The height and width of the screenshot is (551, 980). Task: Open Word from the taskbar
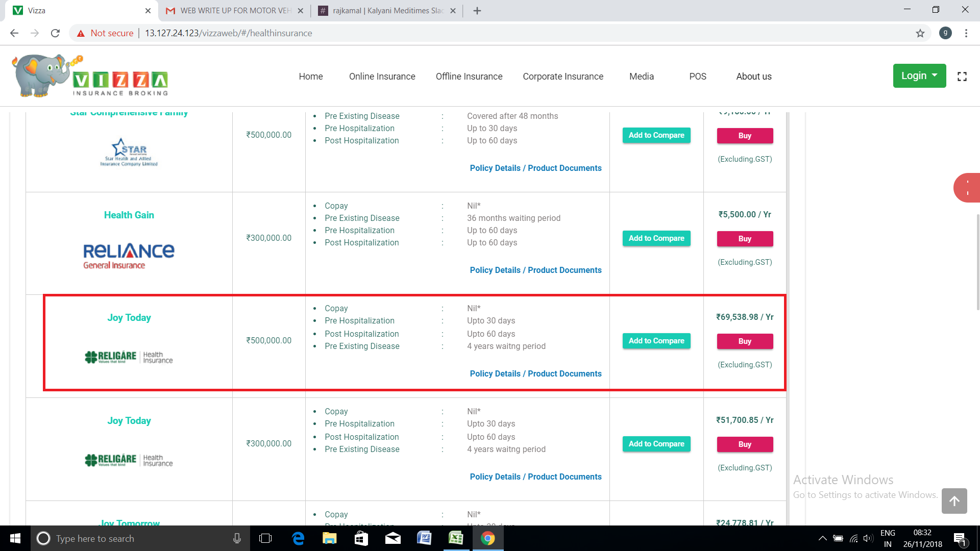(x=424, y=538)
